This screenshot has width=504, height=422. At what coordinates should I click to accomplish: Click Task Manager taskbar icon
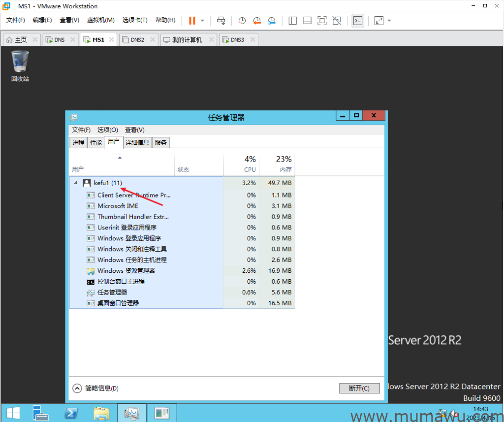[x=132, y=413]
